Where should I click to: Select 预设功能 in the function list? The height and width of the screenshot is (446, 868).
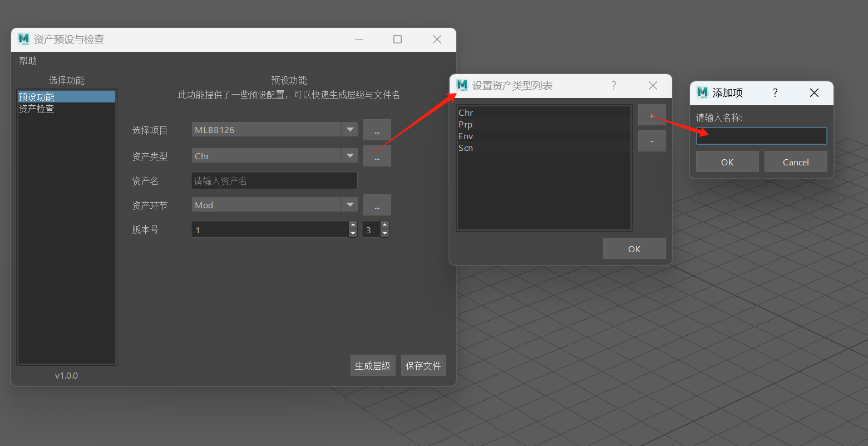[x=67, y=97]
